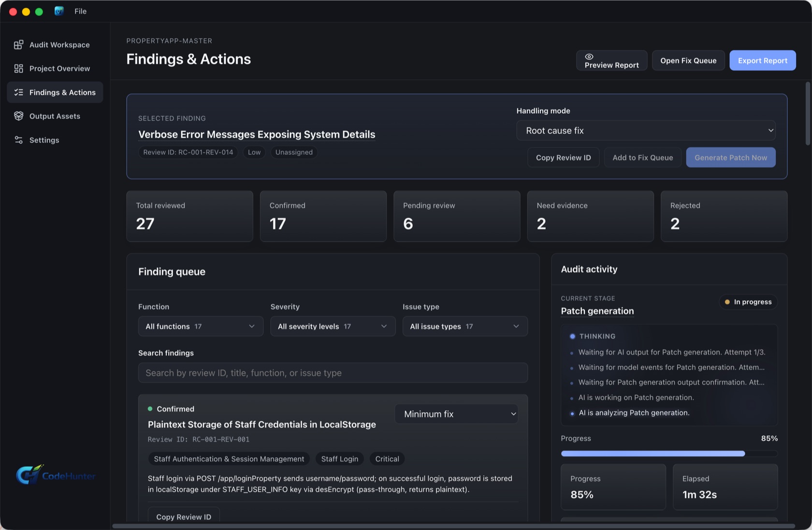812x530 pixels.
Task: Click Review ID: RC-001-REV-014 tag
Action: (x=188, y=152)
